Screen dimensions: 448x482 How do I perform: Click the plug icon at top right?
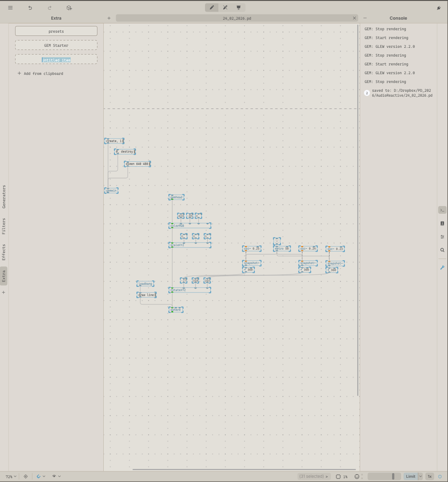click(x=439, y=8)
